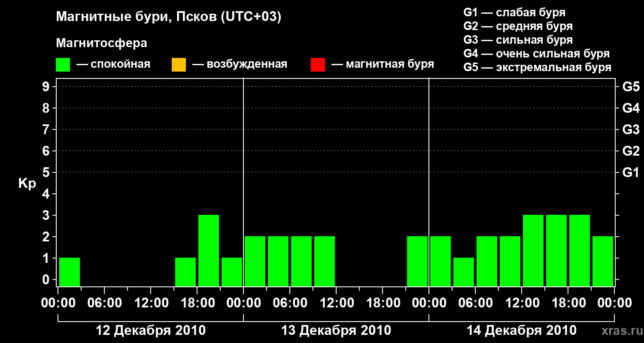Click the right-axis 'G2' scale label

631,151
